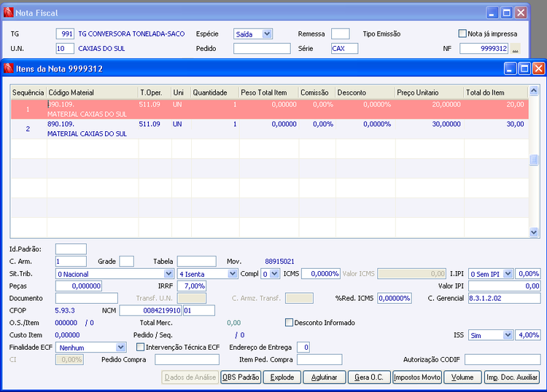The image size is (547, 392).
Task: Check the Desconto Informado box
Action: click(x=290, y=322)
